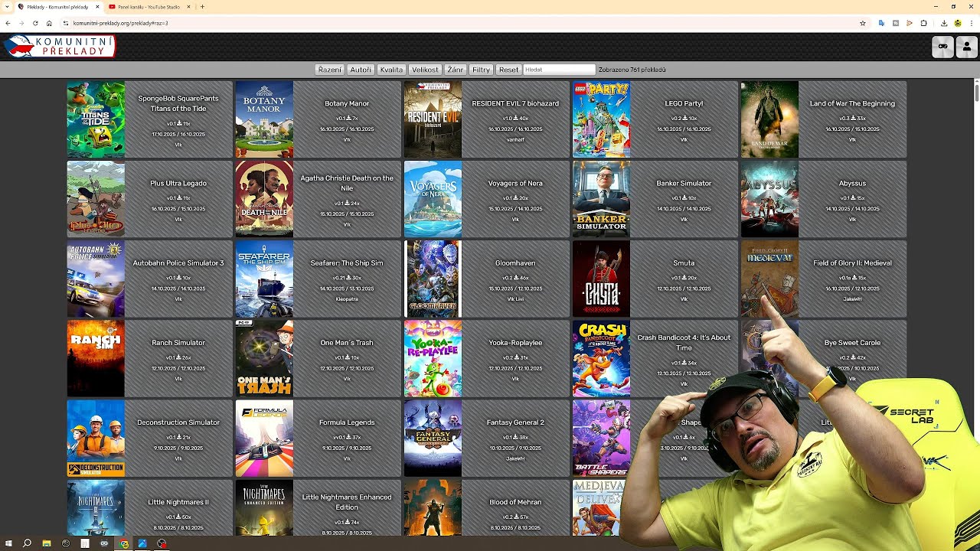Click the title 'Little Nightmares Enhanced Edition'

tap(347, 501)
